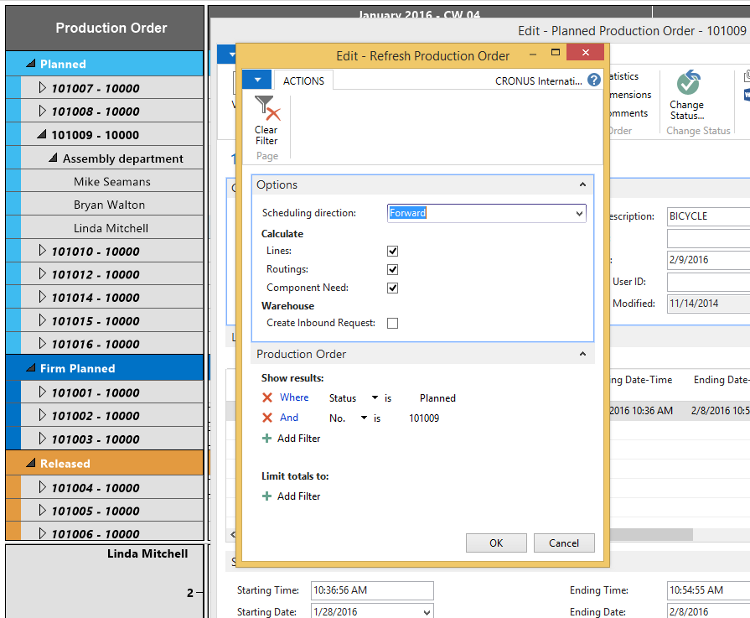Click the Where filter link
The width and height of the screenshot is (750, 618).
point(294,397)
